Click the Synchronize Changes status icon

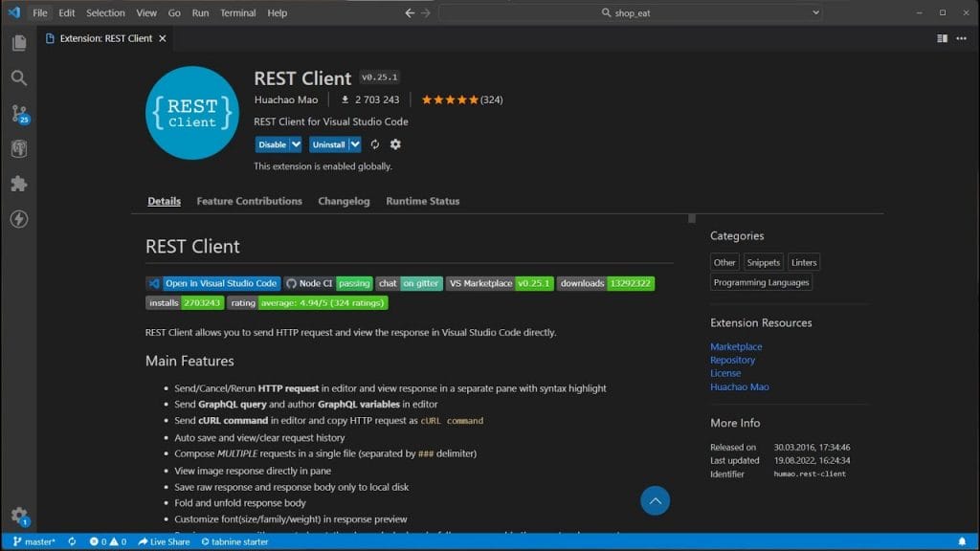72,541
